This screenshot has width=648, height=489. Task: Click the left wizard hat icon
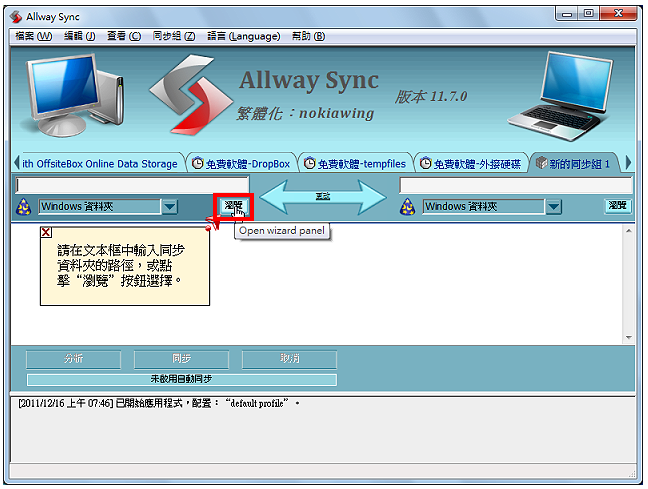coord(24,207)
